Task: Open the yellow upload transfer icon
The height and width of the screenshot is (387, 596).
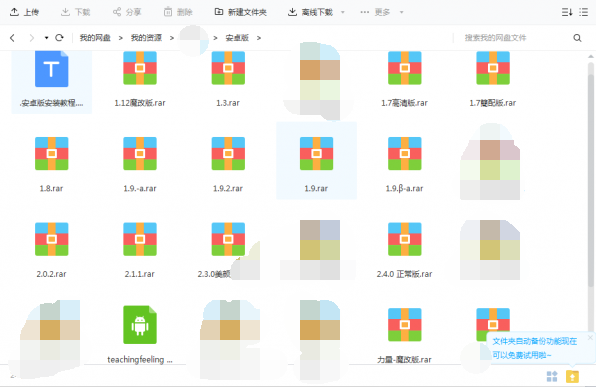Action: coord(572,376)
